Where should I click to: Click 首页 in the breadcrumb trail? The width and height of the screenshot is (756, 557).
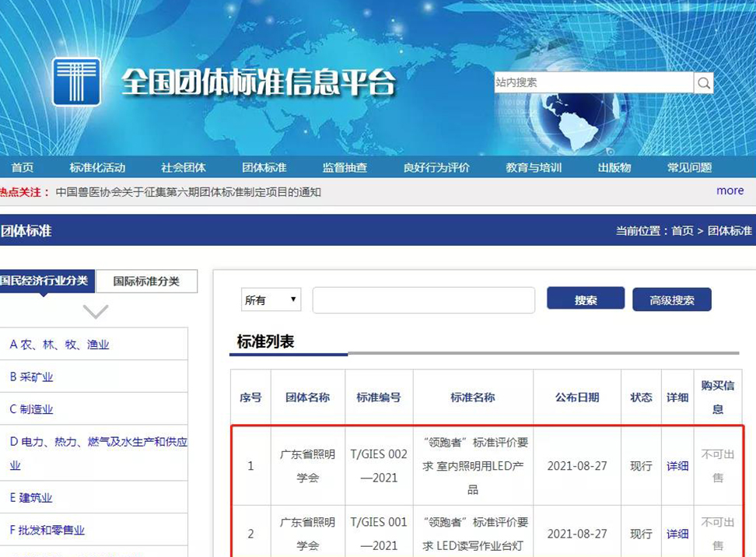pyautogui.click(x=681, y=231)
